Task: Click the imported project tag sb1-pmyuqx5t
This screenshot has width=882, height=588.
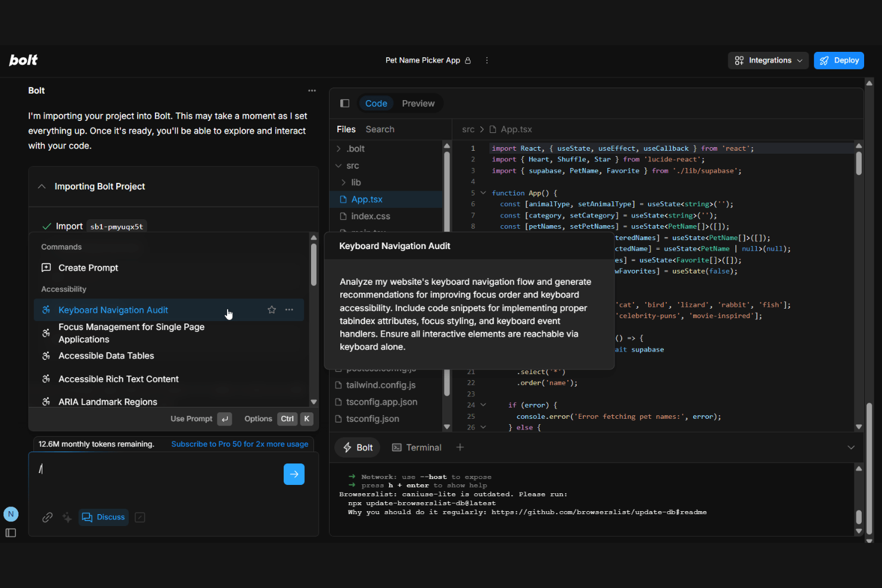Action: click(x=117, y=226)
